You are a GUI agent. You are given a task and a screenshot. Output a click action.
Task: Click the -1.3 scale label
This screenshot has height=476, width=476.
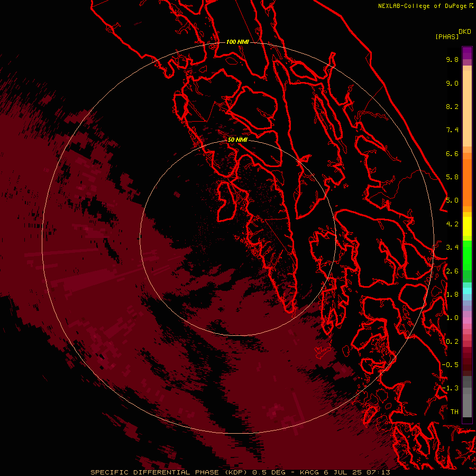coord(450,388)
